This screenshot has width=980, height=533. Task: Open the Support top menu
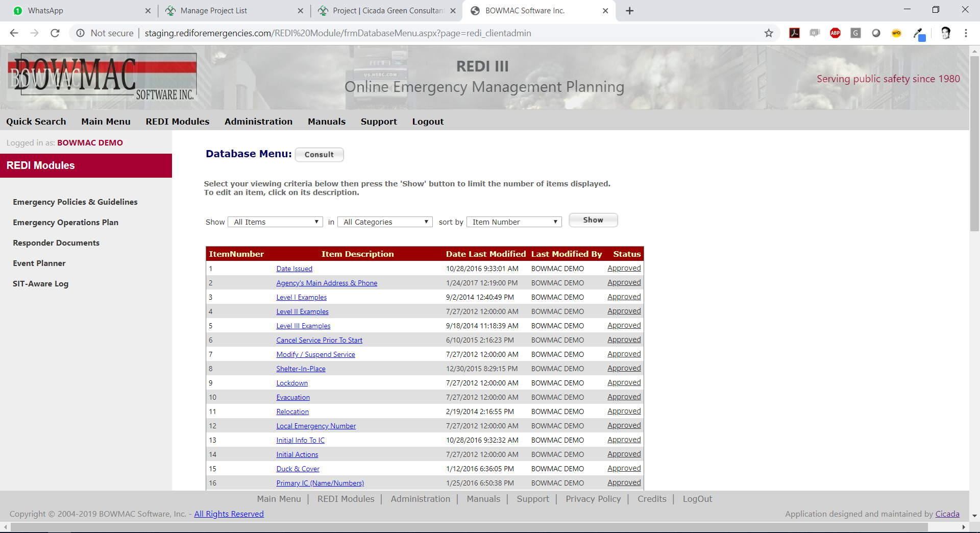pos(379,122)
